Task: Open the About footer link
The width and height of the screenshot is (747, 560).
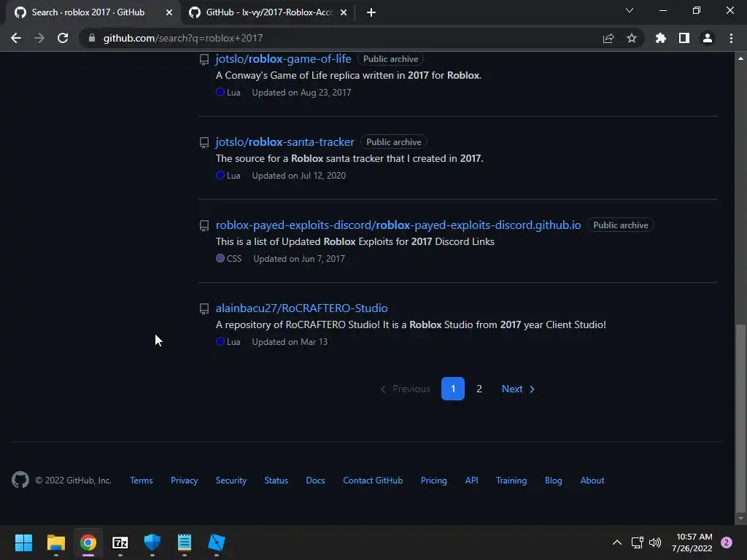Action: coord(592,481)
